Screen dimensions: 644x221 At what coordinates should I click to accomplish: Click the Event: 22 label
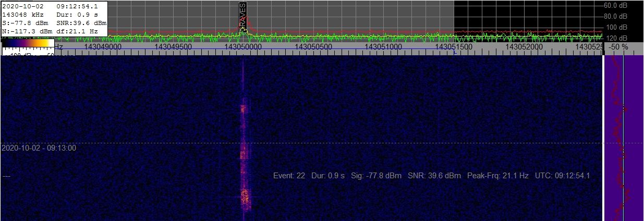click(289, 176)
